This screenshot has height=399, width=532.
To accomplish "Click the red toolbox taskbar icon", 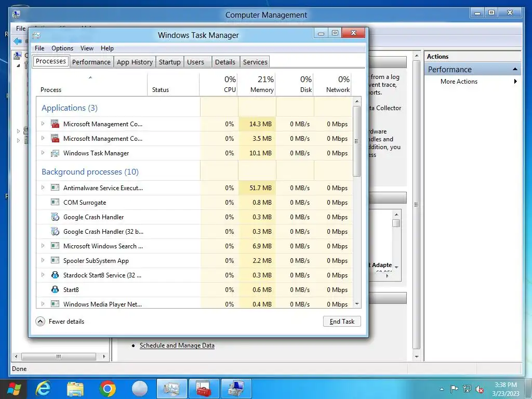I will [x=204, y=389].
